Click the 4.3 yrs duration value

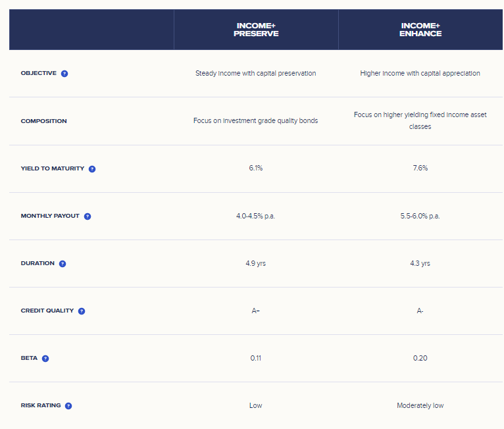(x=420, y=263)
